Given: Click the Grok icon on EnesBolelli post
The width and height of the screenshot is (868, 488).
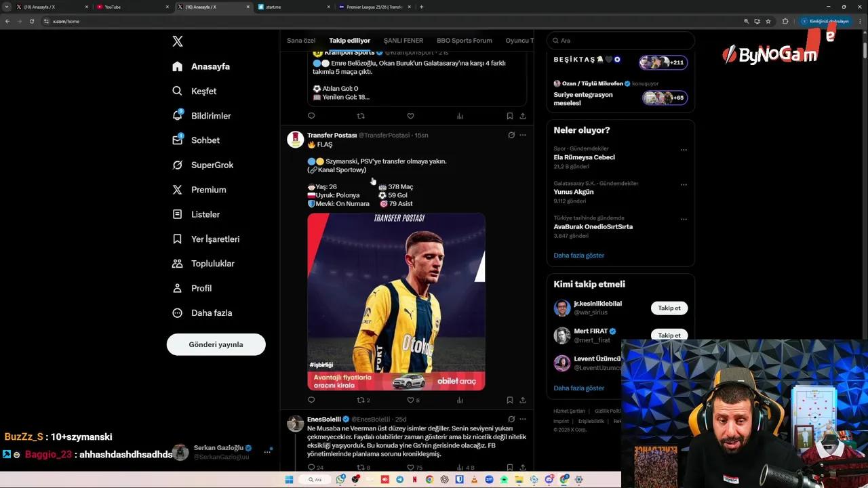Looking at the screenshot, I should (511, 419).
